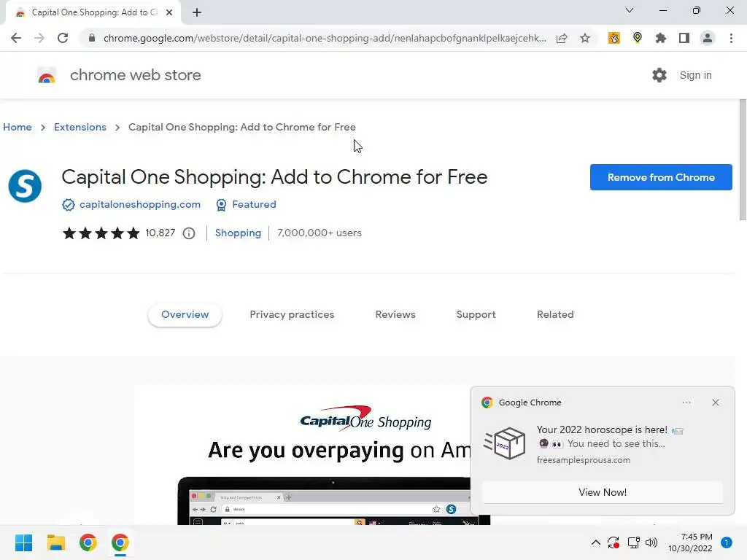
Task: Open capitaloneshopping.com publisher link
Action: click(140, 204)
